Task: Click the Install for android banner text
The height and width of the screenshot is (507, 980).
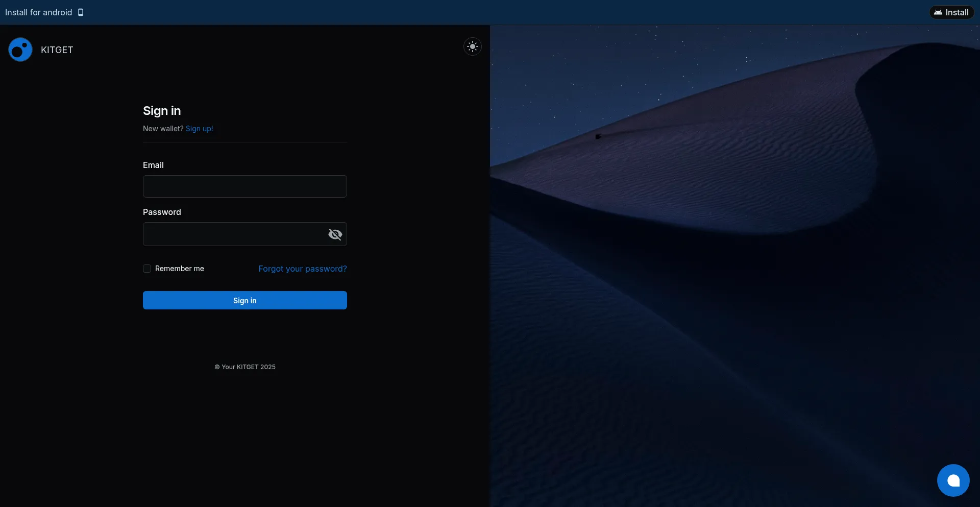Action: (39, 12)
